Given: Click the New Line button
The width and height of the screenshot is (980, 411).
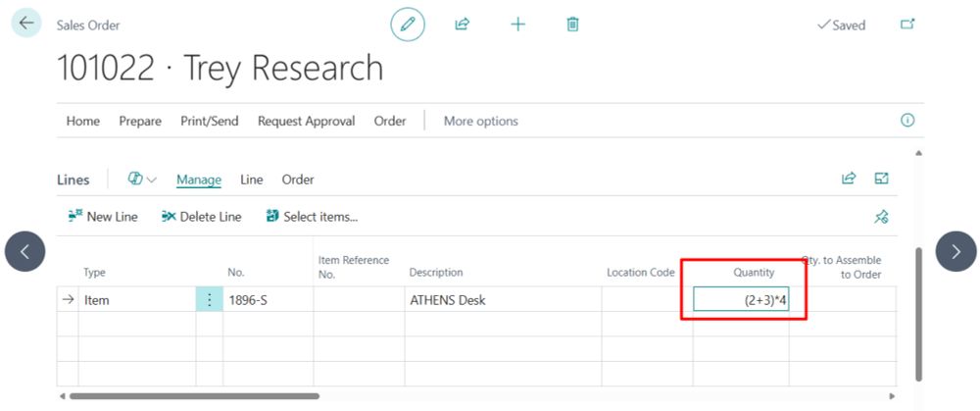Looking at the screenshot, I should [x=103, y=217].
